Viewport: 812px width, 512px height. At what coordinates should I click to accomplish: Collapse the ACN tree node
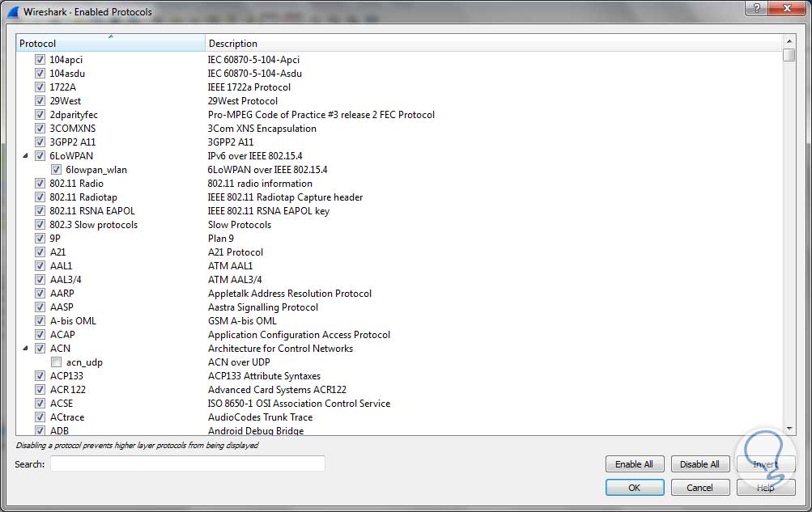tap(25, 348)
